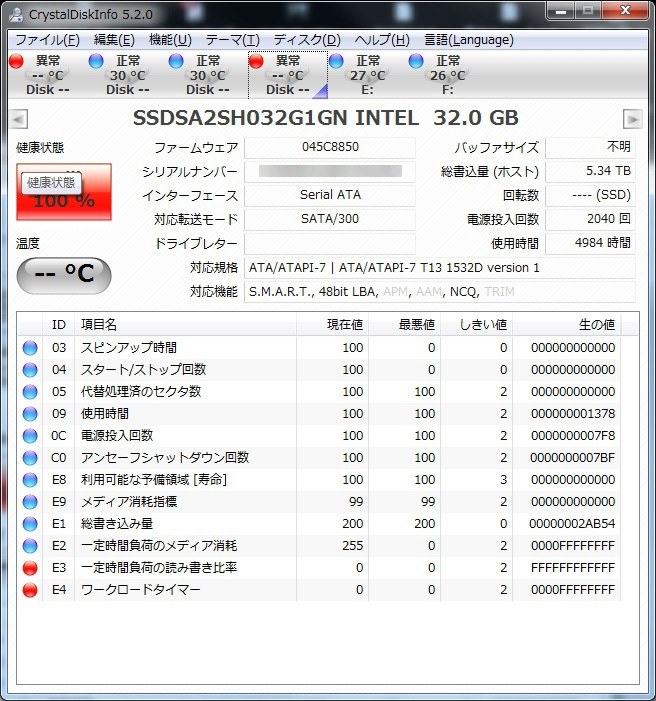Select raw value 00000002AB54

click(x=572, y=524)
